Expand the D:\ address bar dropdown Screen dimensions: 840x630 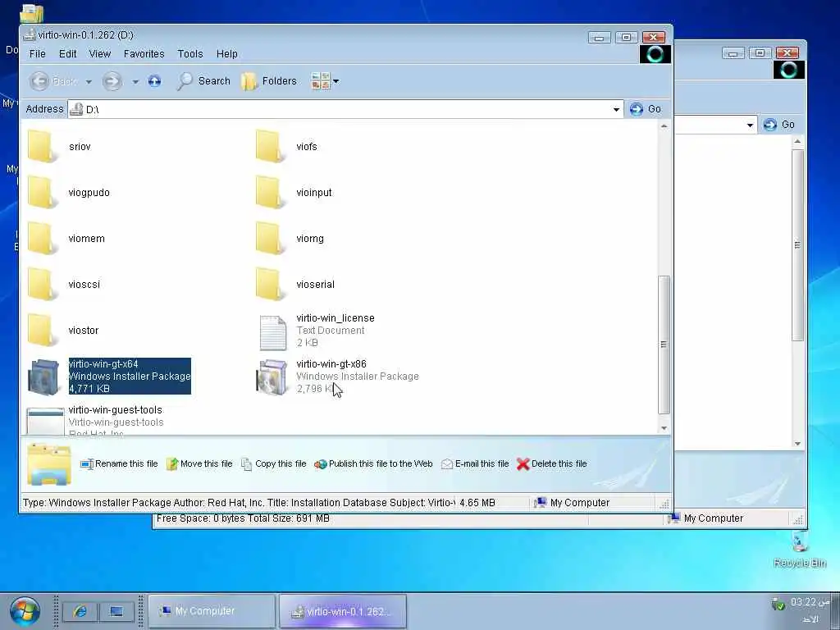[x=616, y=109]
